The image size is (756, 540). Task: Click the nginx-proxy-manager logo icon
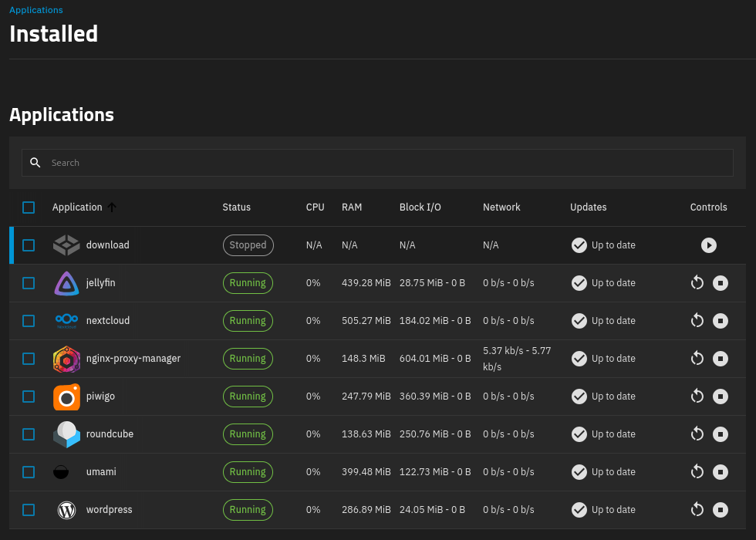click(66, 359)
